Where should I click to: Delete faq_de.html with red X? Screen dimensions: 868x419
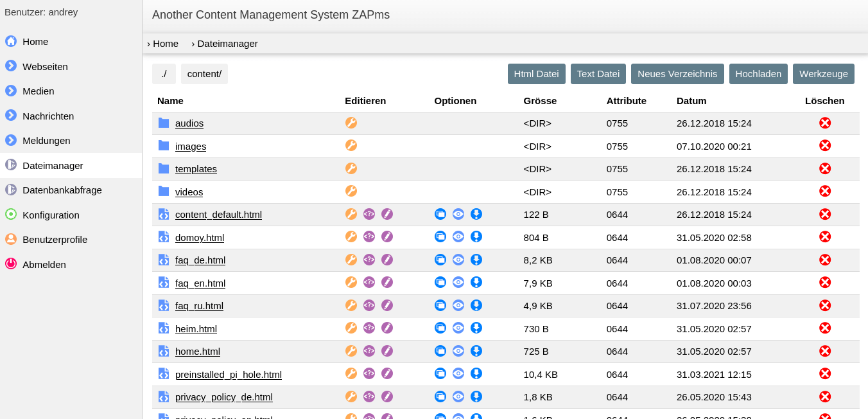pyautogui.click(x=825, y=260)
